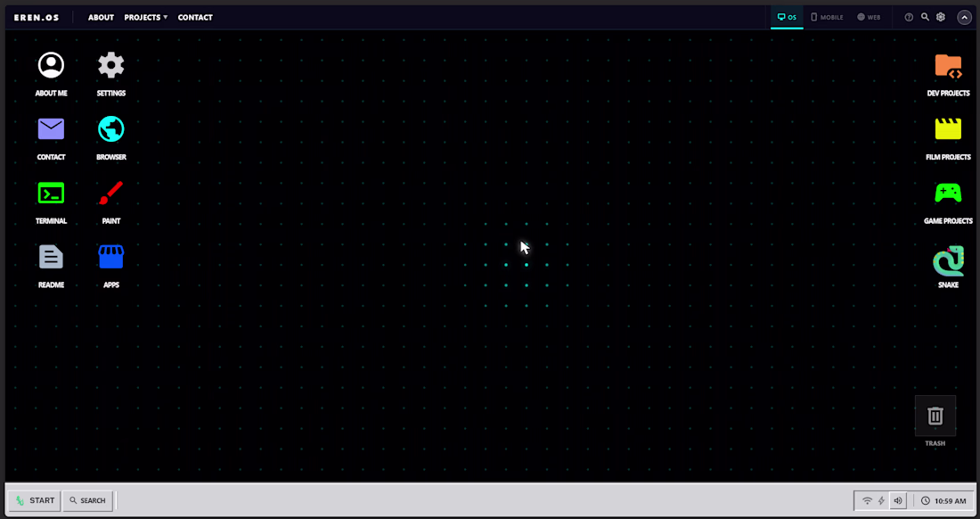Open the Contact envelope desktop icon
The image size is (980, 519).
[52, 129]
